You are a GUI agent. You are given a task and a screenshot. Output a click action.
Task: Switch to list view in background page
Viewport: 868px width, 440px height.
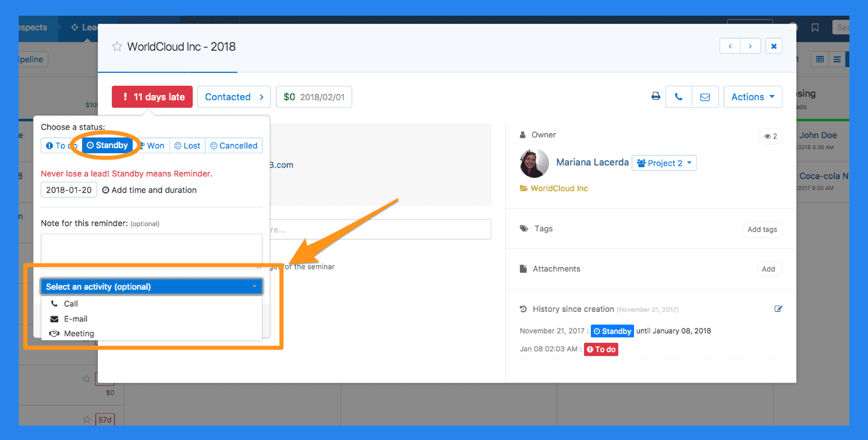pos(837,59)
